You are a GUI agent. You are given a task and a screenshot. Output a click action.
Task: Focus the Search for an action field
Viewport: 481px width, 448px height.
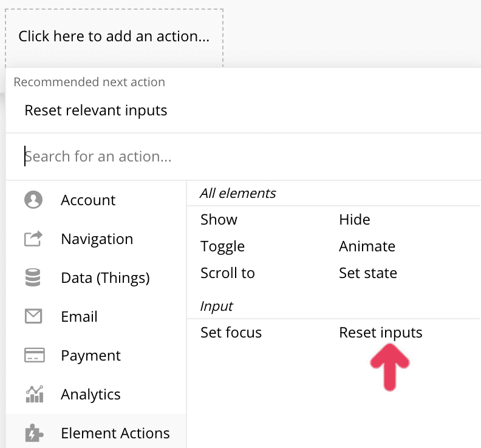(x=243, y=157)
